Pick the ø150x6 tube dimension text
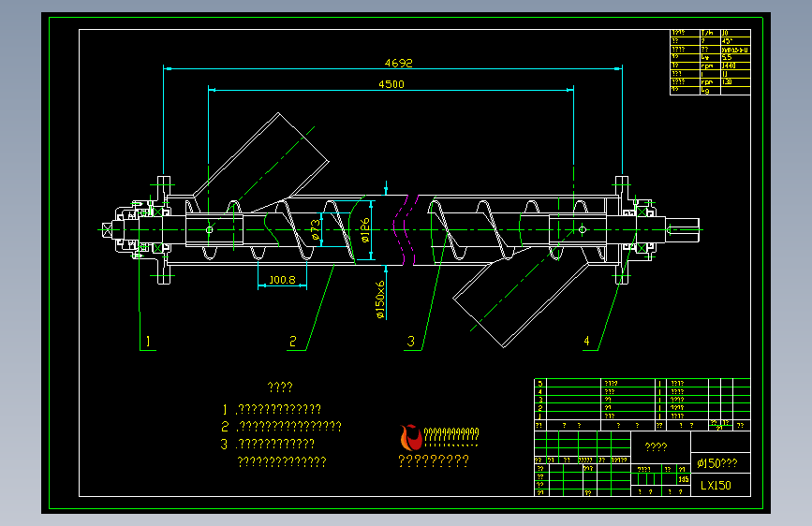812x526 pixels. click(380, 300)
